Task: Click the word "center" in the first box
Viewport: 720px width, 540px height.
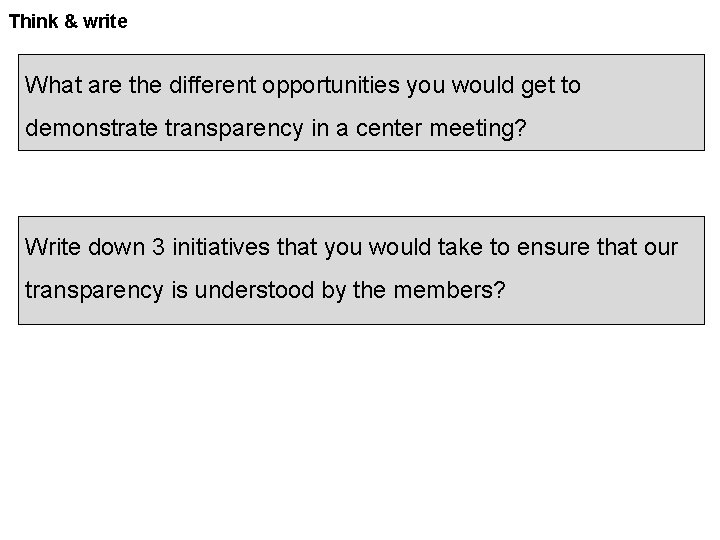Action: (388, 129)
